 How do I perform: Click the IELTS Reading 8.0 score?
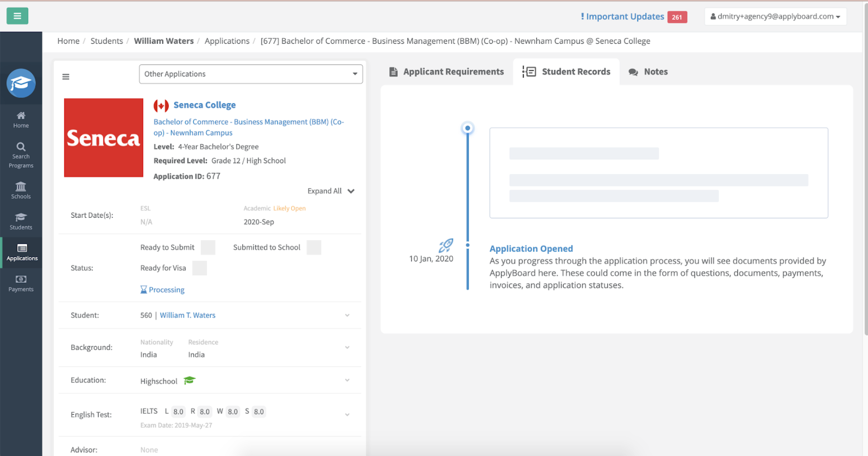[x=204, y=412]
